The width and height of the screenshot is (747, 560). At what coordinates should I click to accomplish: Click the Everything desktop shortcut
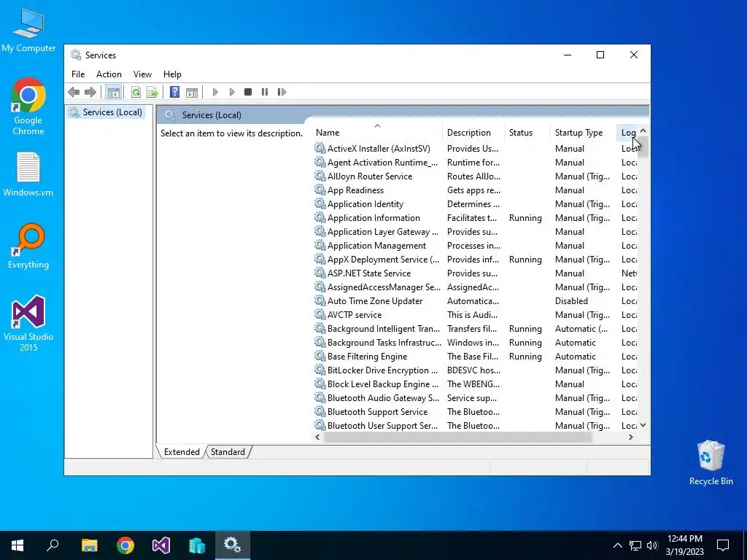(28, 246)
